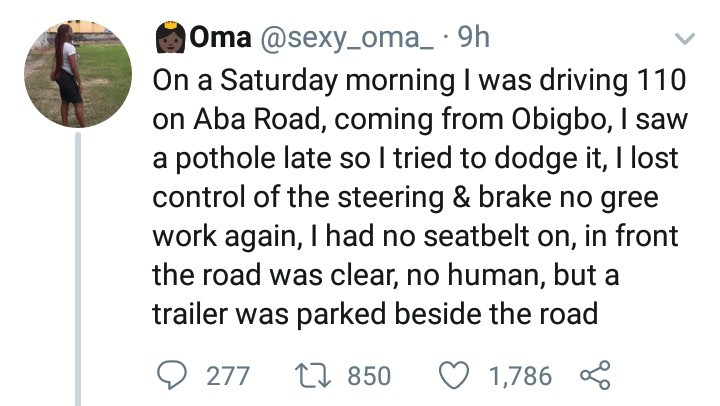
Task: Click the 850 retweets count
Action: click(x=369, y=377)
